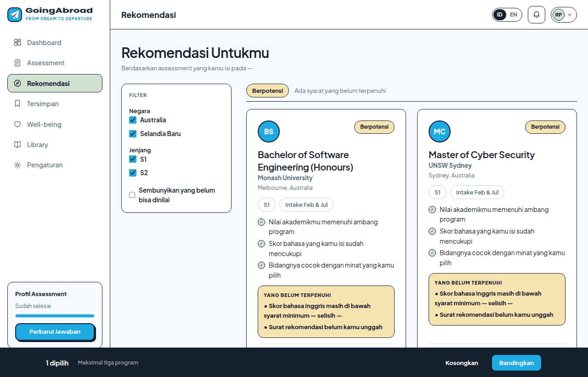Click Berpotensi badge on Monash card
The width and height of the screenshot is (588, 377).
pos(374,127)
